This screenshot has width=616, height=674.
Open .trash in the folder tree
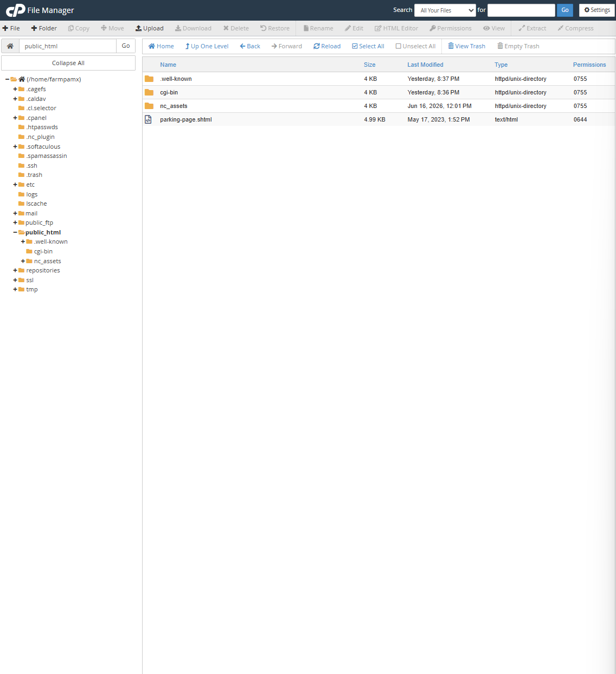click(34, 175)
